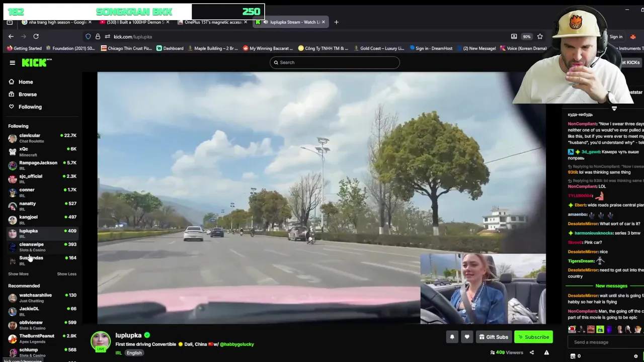Open chat settings gear icon
The image size is (644, 362).
click(x=635, y=356)
